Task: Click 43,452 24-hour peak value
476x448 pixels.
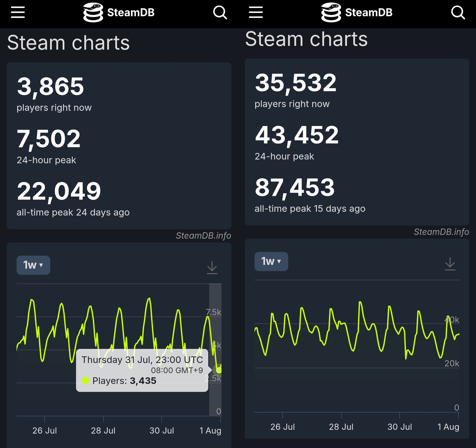Action: 297,135
